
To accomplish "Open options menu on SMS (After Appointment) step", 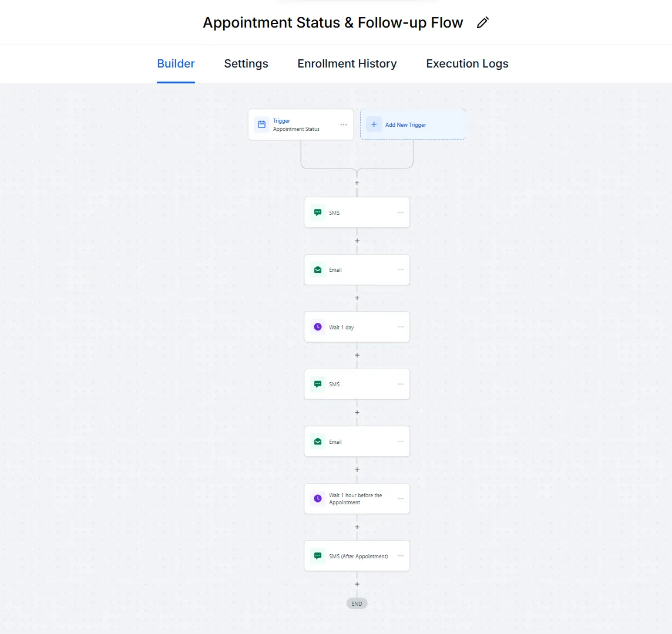I will coord(401,556).
